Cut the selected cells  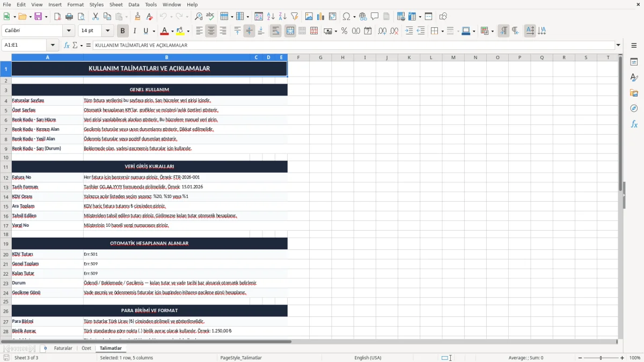coord(96,17)
